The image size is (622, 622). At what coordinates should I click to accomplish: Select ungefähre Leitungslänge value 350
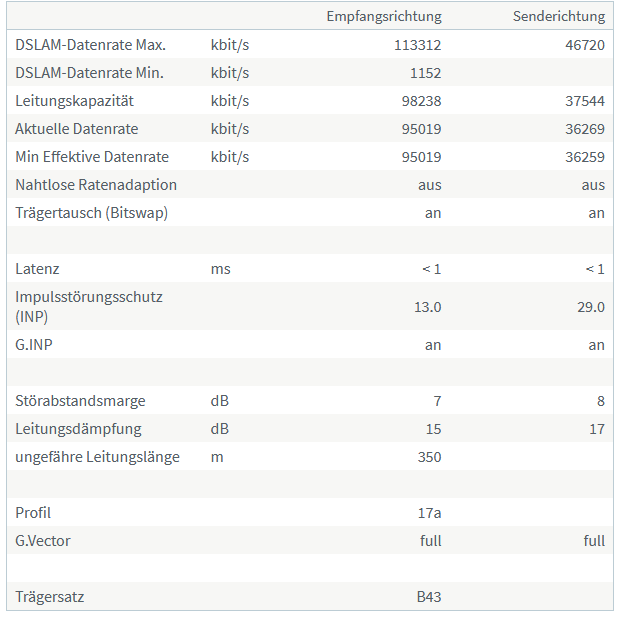click(429, 457)
